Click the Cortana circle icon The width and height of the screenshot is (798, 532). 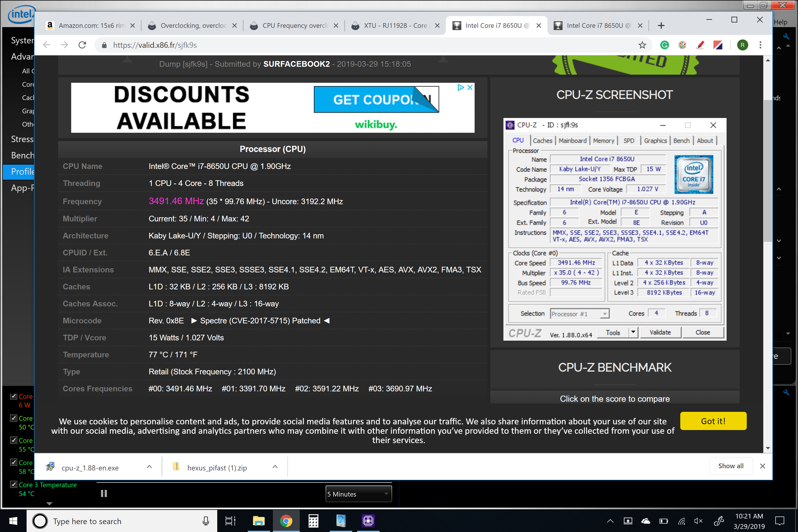40,521
